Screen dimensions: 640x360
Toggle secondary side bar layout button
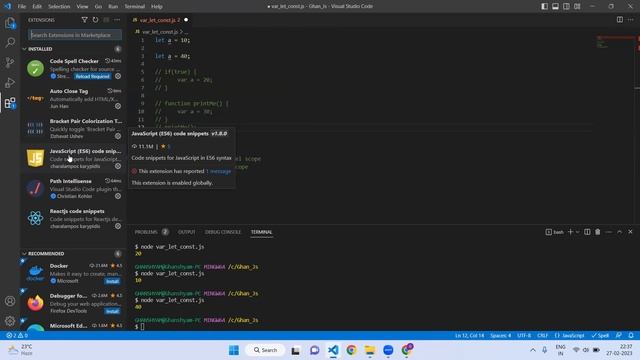pos(566,6)
